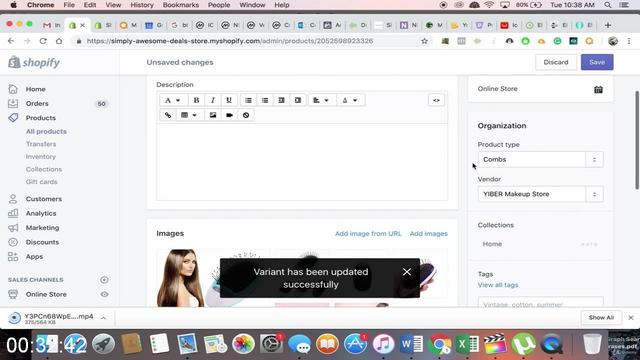The image size is (640, 360).
Task: Open the Online Store publishing calendar icon
Action: tap(598, 89)
